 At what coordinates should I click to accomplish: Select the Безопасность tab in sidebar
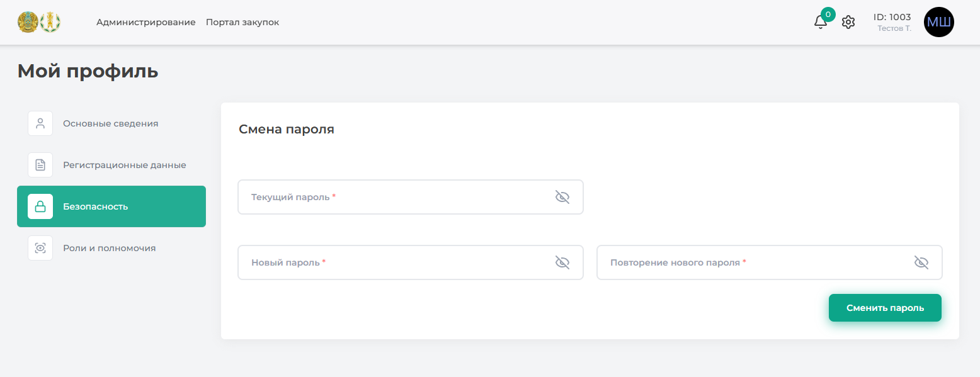coord(111,206)
